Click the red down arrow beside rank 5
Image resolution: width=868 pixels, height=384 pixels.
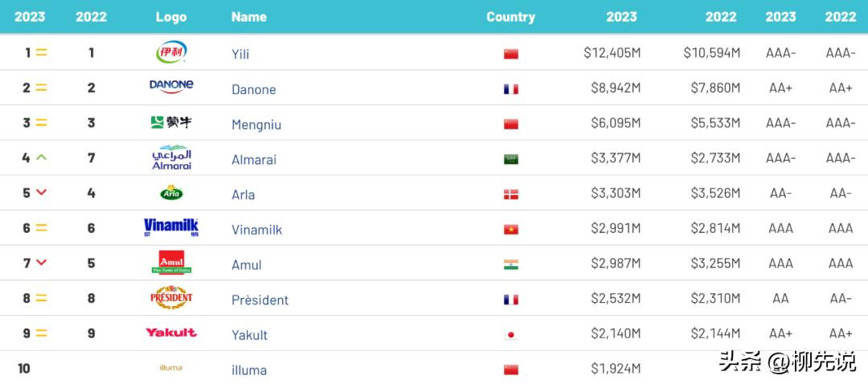pos(42,193)
